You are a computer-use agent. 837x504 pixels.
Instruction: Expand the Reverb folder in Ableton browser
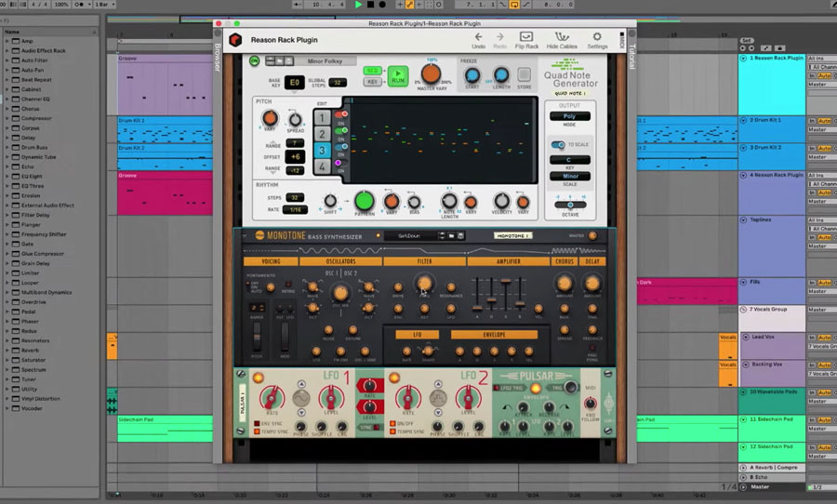pos(7,351)
